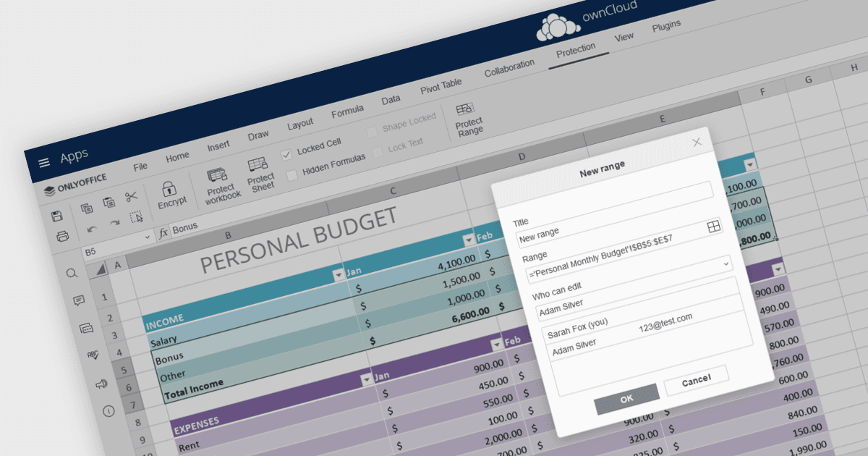Viewport: 868px width, 456px height.
Task: Undo the last action
Action: click(x=92, y=229)
